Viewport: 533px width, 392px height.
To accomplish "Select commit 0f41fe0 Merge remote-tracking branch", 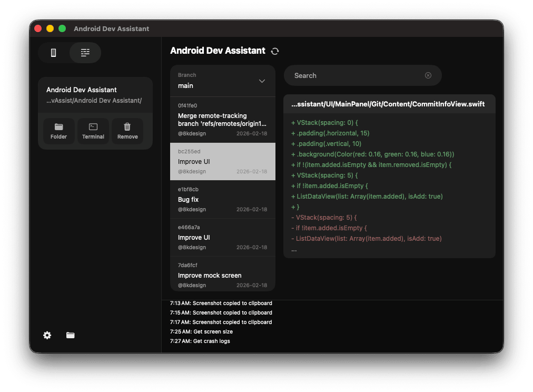I will point(223,120).
